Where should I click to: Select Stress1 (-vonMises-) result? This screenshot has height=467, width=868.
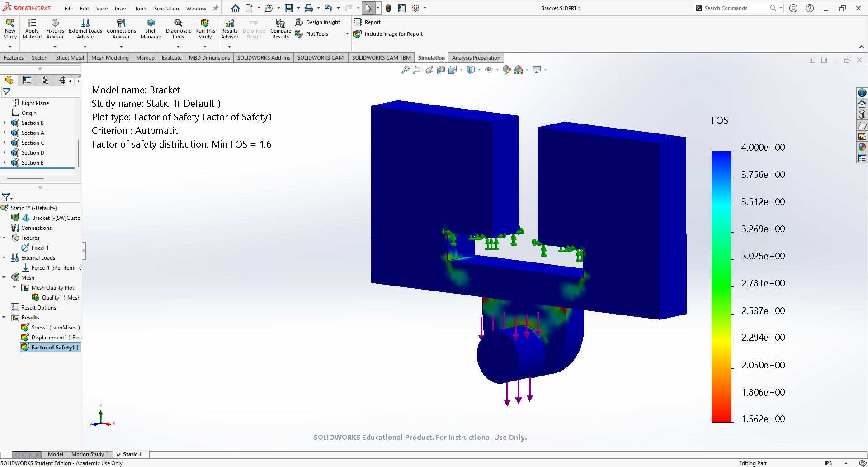(x=51, y=327)
